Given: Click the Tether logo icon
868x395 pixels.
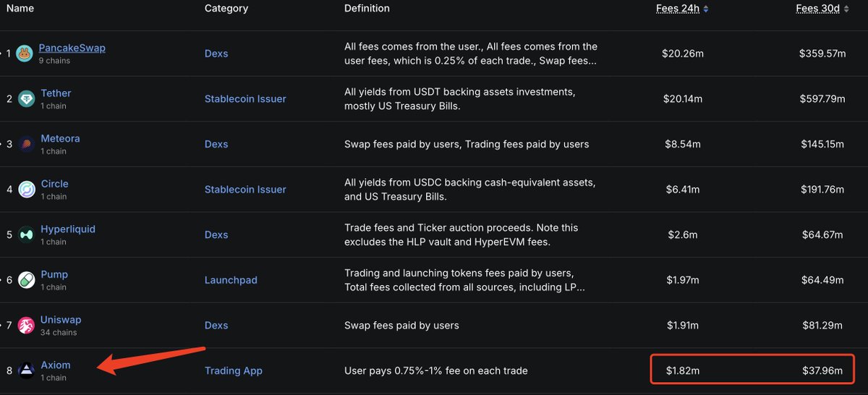Looking at the screenshot, I should (x=27, y=99).
